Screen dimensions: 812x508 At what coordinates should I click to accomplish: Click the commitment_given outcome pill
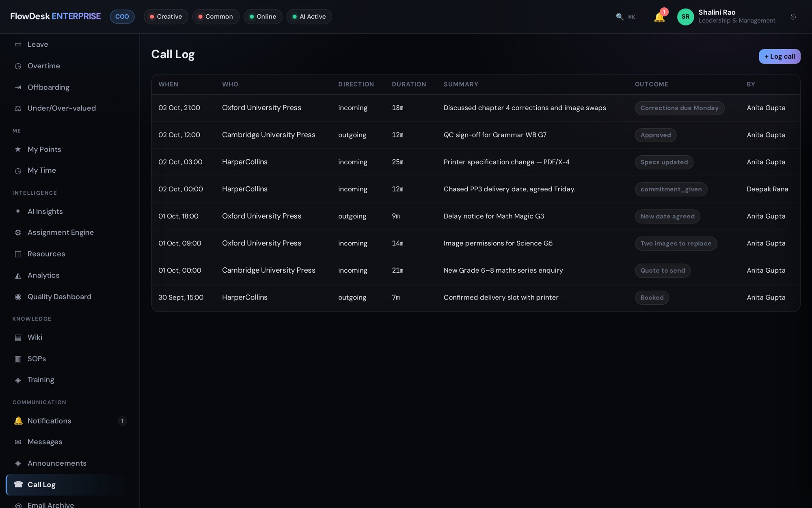671,189
